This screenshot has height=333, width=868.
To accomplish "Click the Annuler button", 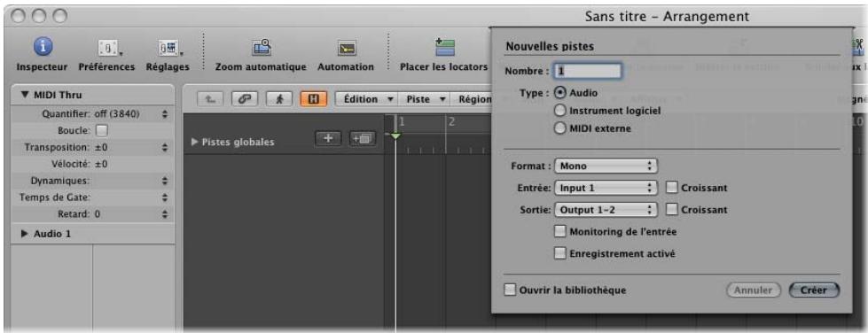I will (753, 290).
